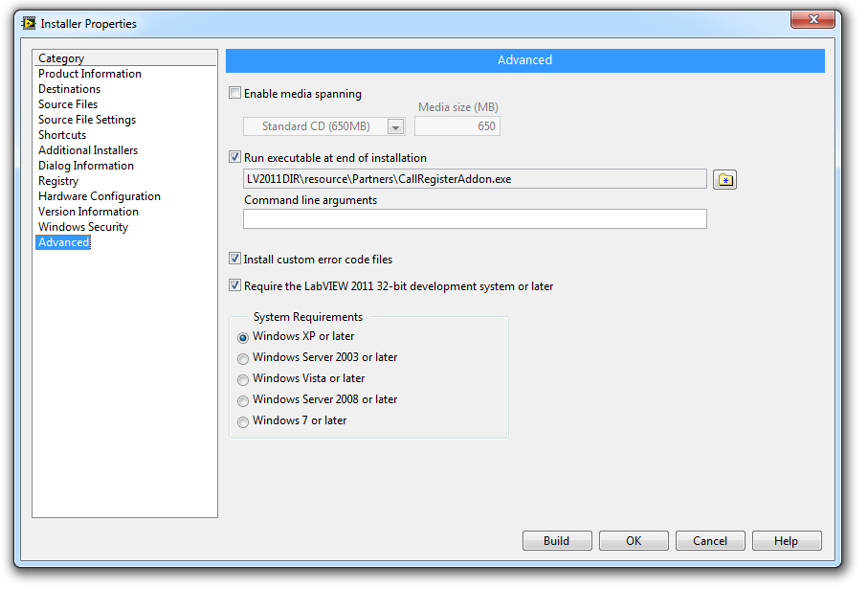Open Registry category
This screenshot has width=868, height=589.
[59, 183]
